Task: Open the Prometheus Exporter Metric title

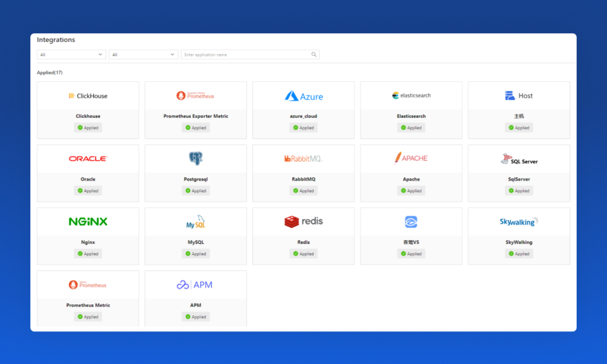Action: click(x=196, y=116)
